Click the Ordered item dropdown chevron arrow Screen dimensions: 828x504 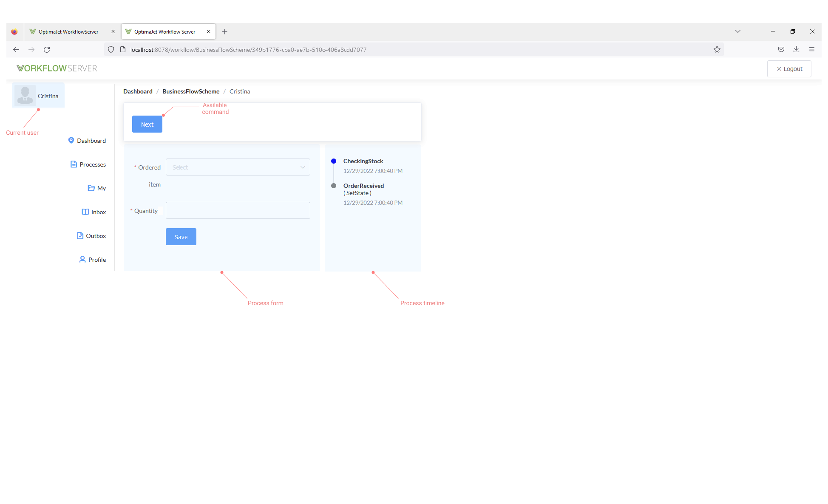coord(303,167)
